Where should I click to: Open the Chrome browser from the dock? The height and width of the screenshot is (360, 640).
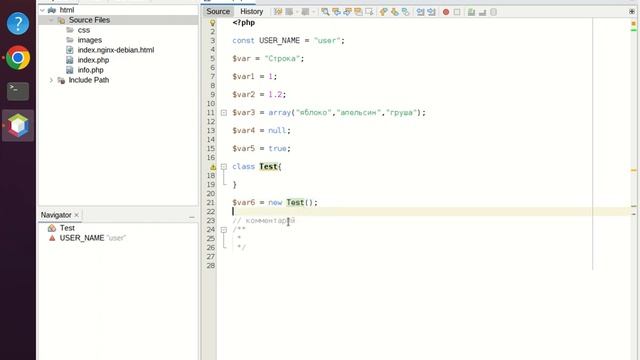pyautogui.click(x=18, y=58)
